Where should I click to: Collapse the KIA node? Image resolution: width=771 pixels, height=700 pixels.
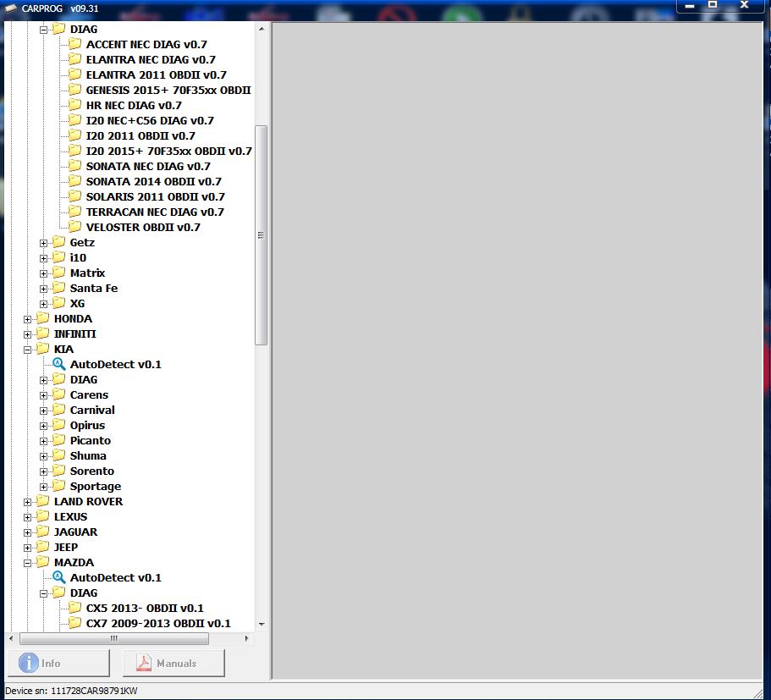point(28,350)
